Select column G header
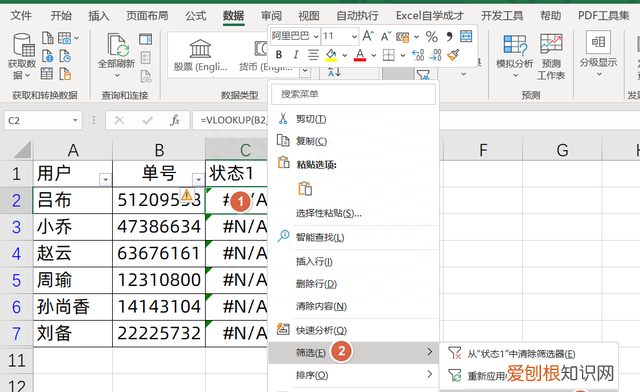This screenshot has width=640, height=392. point(562,150)
